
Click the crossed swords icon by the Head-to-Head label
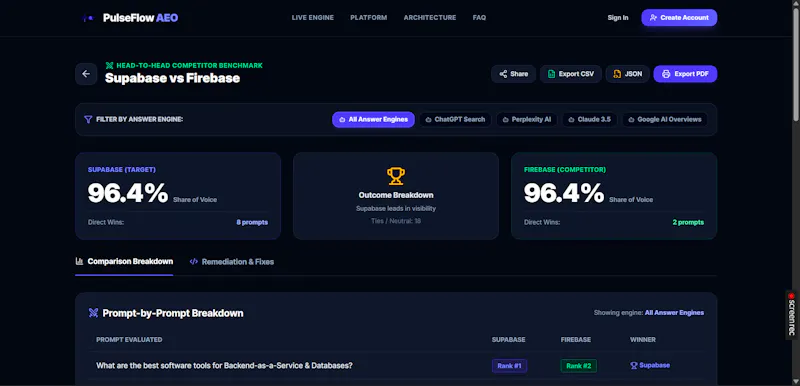[x=109, y=65]
